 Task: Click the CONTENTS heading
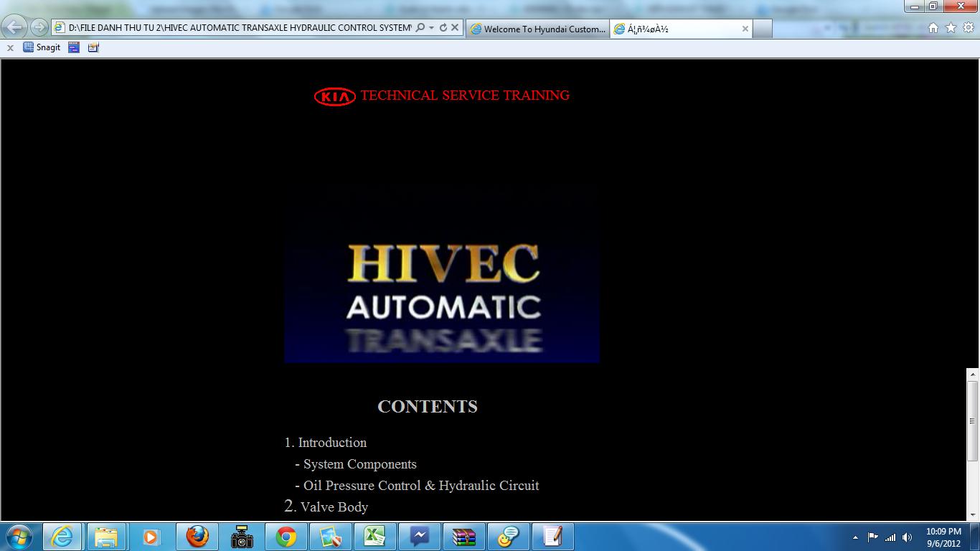click(428, 406)
